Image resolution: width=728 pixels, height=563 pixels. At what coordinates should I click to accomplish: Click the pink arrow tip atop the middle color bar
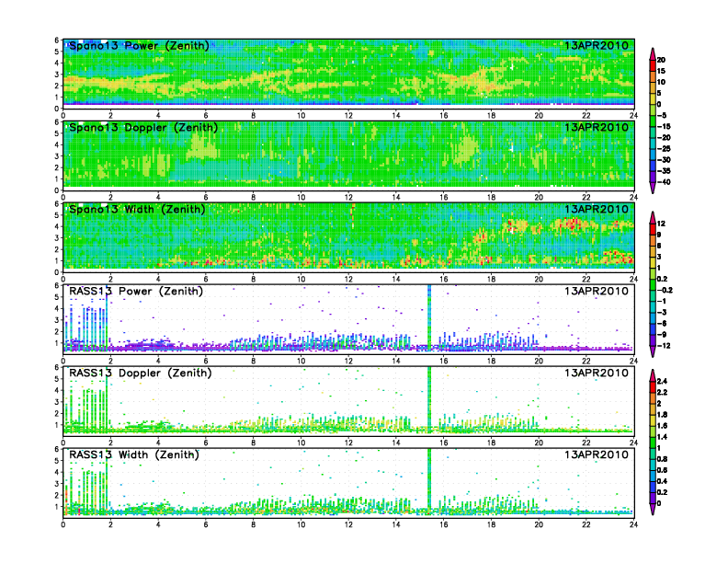(x=653, y=217)
